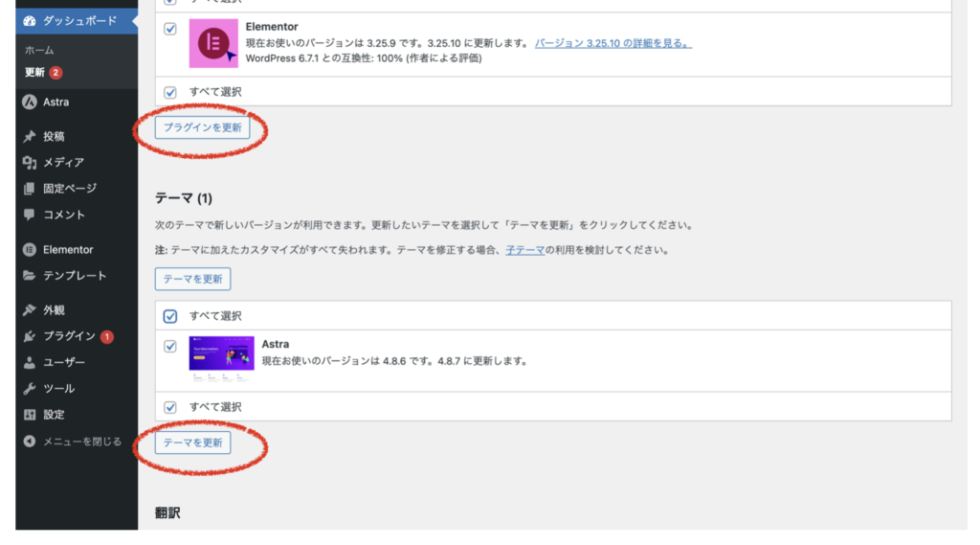This screenshot has height=545, width=980.
Task: Select the Elementor sidebar icon
Action: point(30,250)
